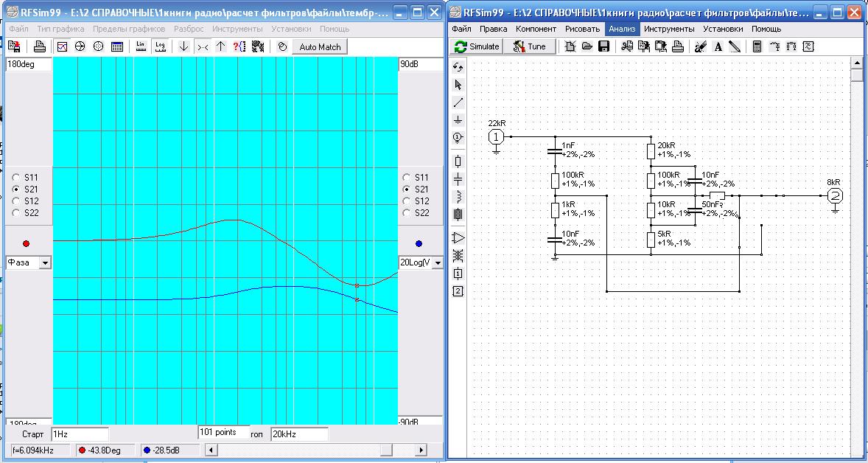Select left-side S21 radio button
868x463 pixels.
click(16, 189)
